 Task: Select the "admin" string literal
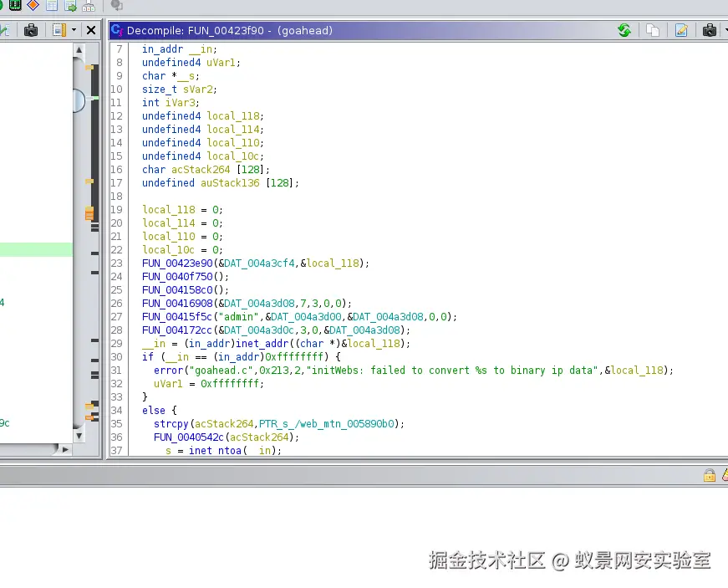click(238, 317)
